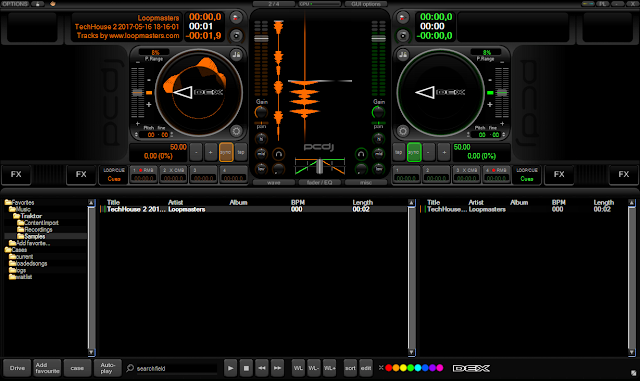Click right channel mid EQ knob
This screenshot has height=381, width=640.
coord(378,154)
